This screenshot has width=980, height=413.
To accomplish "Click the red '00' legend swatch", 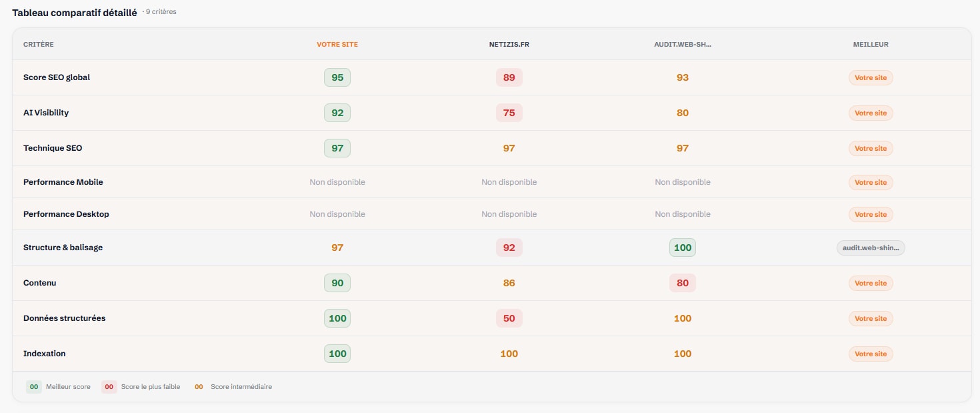I will click(109, 386).
